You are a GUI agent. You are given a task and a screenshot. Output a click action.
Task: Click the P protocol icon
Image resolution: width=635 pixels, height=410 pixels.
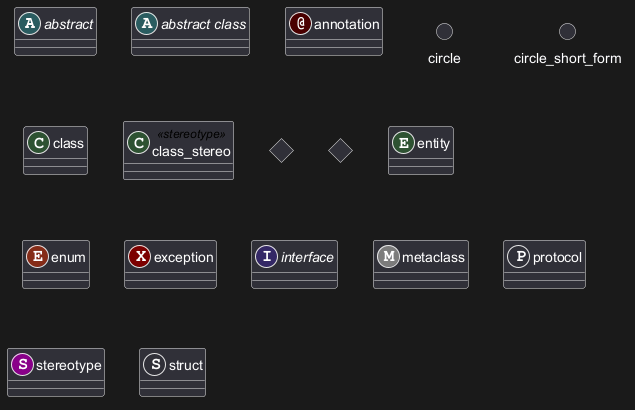pos(519,257)
